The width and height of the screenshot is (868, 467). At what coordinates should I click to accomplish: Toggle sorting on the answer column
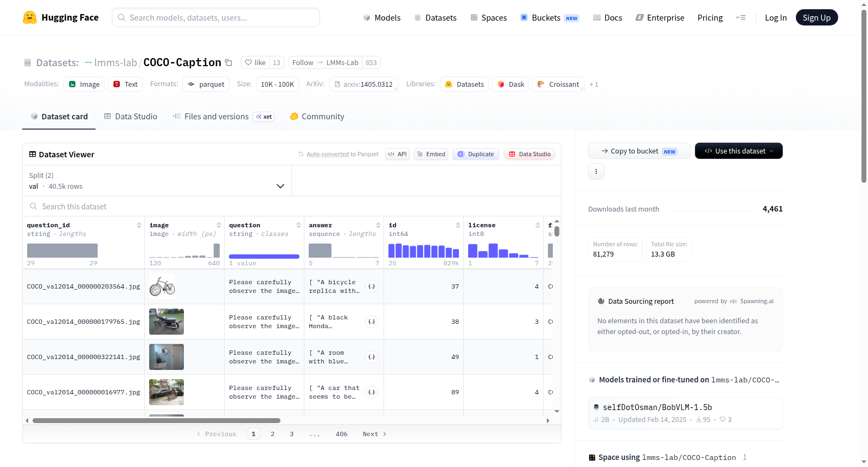378,225
